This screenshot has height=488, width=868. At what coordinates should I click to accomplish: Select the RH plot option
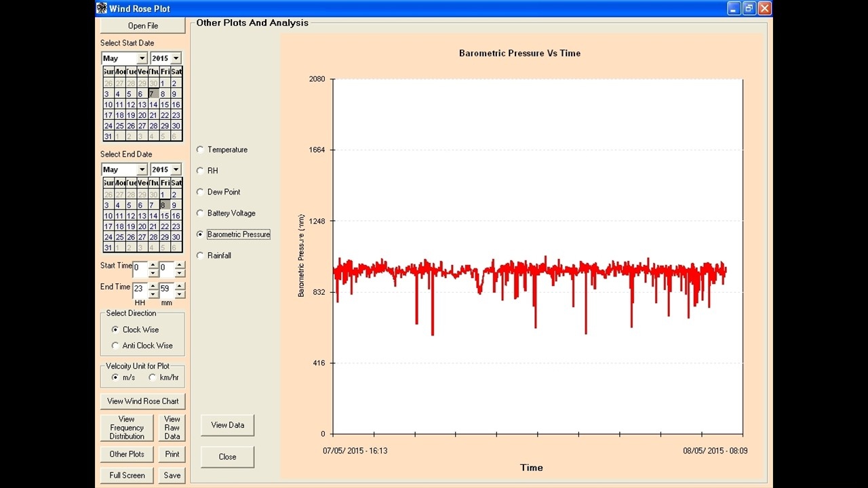point(200,171)
